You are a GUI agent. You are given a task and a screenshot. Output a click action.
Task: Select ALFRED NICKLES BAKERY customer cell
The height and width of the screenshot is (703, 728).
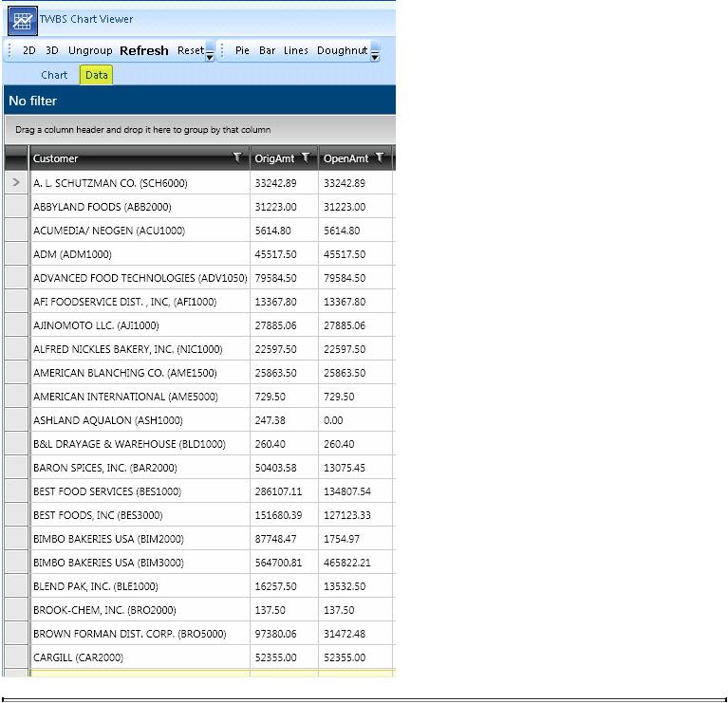tap(140, 348)
